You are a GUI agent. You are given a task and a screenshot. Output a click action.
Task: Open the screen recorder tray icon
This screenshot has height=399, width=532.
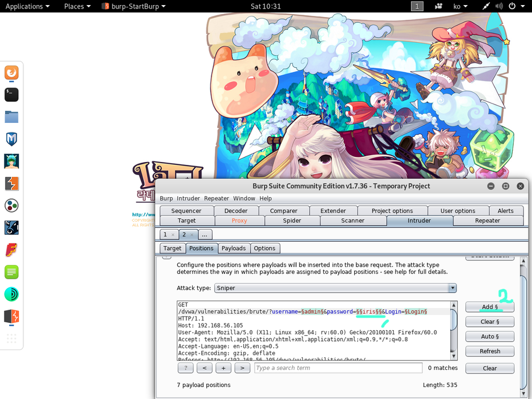[439, 6]
